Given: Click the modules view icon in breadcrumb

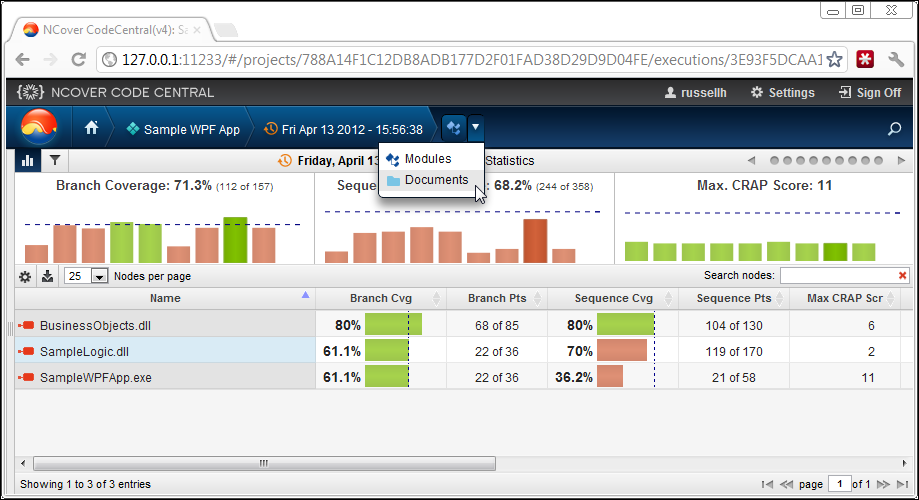Looking at the screenshot, I should pos(454,127).
